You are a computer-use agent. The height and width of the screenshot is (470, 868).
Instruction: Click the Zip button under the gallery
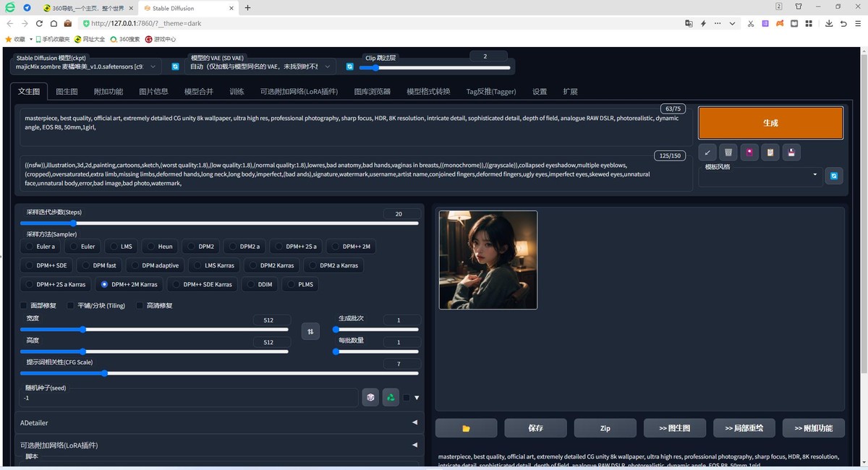click(x=605, y=428)
